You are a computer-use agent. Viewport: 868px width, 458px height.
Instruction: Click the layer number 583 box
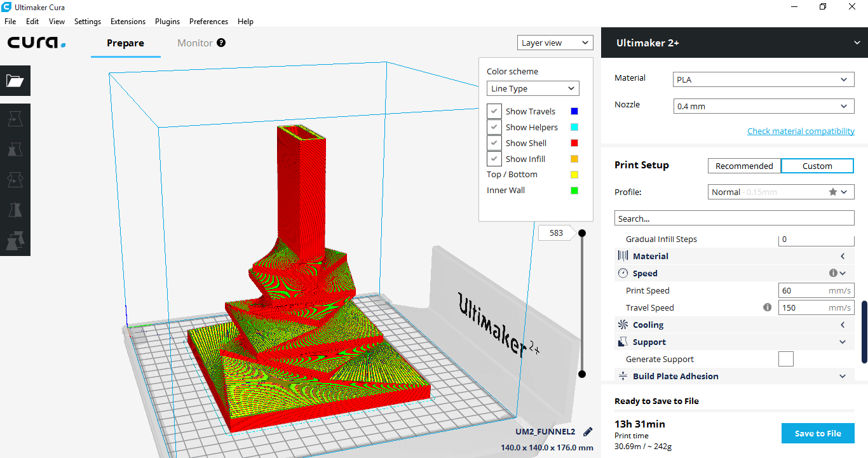(556, 232)
